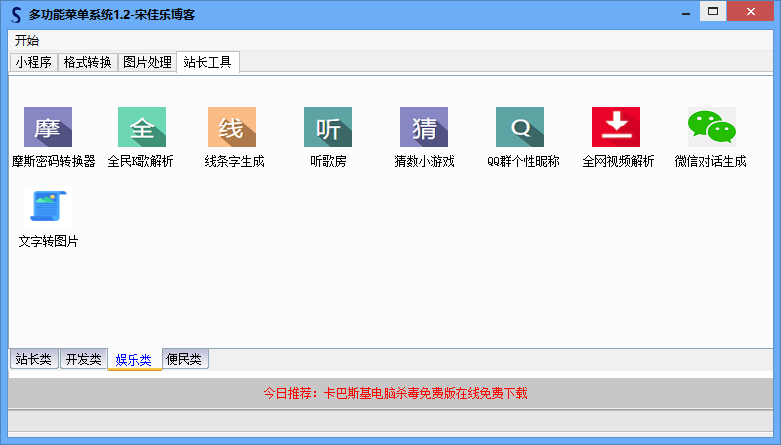
Task: Open the 开始 menu
Action: tap(27, 41)
